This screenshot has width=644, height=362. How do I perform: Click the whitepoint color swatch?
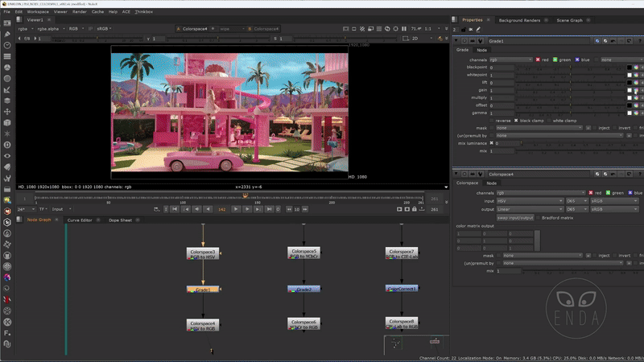(630, 76)
